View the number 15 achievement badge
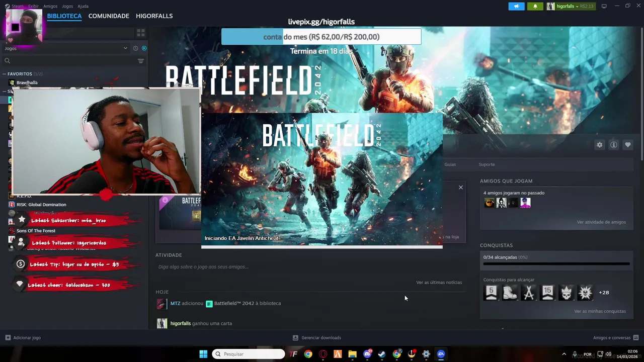This screenshot has height=362, width=644. (547, 293)
